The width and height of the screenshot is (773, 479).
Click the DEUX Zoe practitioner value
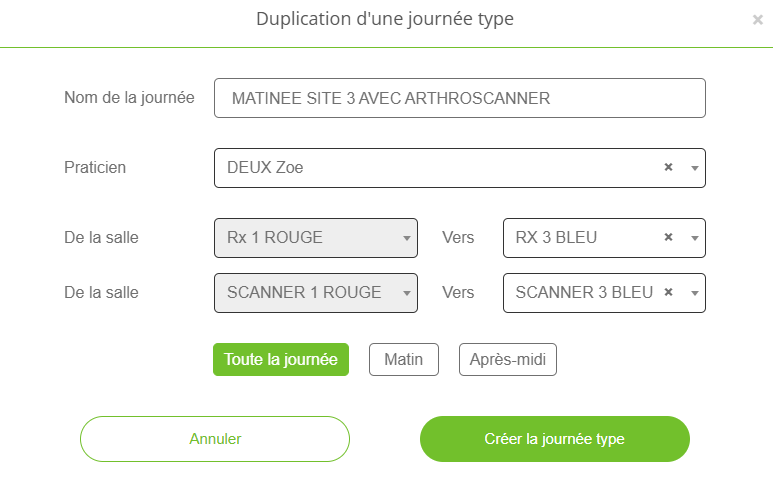click(265, 168)
